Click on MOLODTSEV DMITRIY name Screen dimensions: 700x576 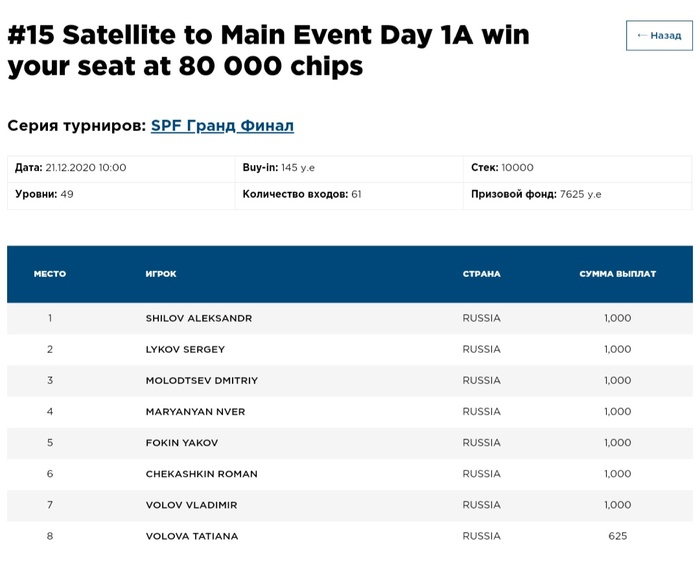point(202,380)
